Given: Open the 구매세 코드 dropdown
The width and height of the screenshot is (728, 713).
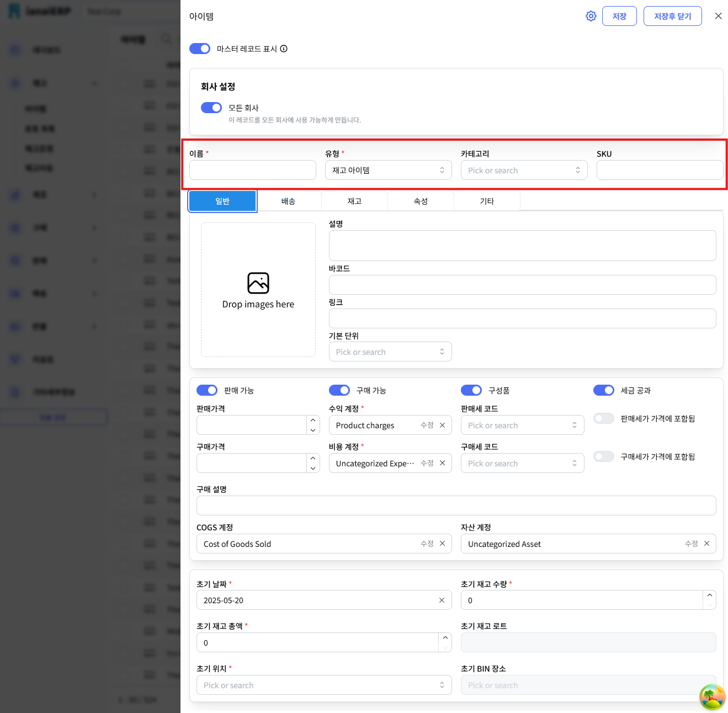Looking at the screenshot, I should pyautogui.click(x=523, y=463).
